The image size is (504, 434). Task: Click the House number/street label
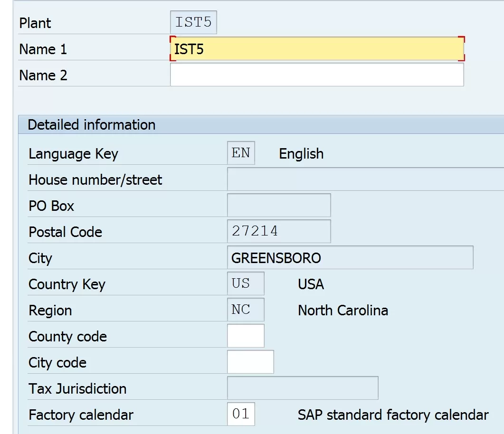click(95, 180)
